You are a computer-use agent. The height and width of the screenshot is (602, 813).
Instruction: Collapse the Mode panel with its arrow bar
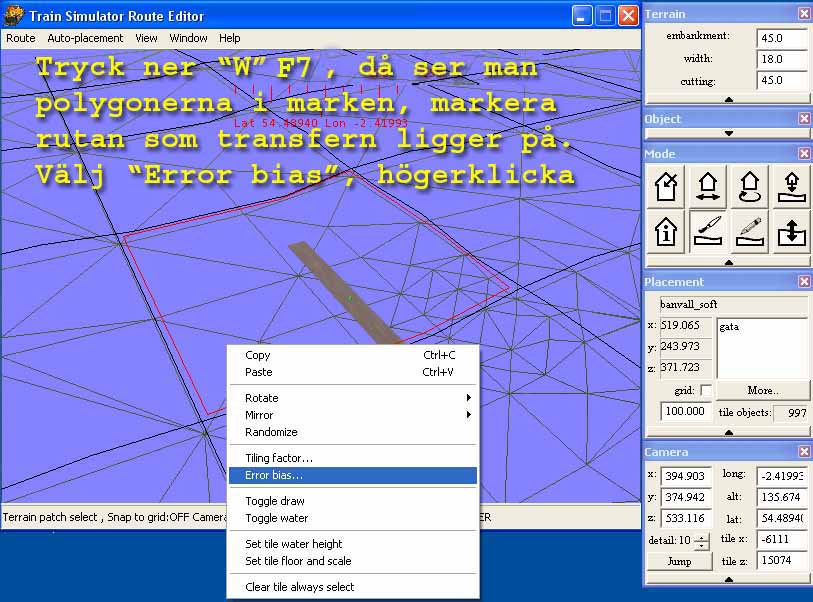tap(728, 262)
